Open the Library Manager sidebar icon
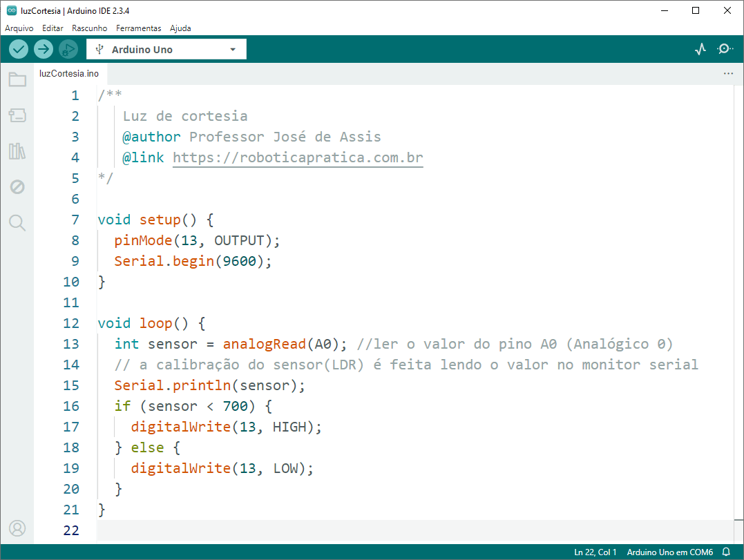The image size is (744, 560). (x=17, y=151)
